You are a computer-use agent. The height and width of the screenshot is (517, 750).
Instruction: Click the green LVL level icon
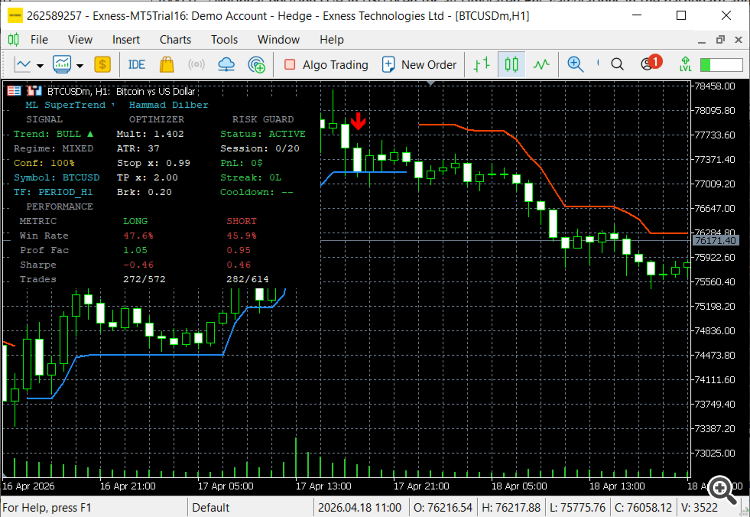685,64
